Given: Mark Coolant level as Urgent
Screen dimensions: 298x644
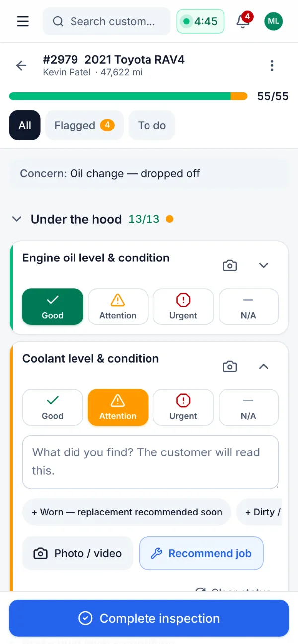Looking at the screenshot, I should click(x=183, y=407).
